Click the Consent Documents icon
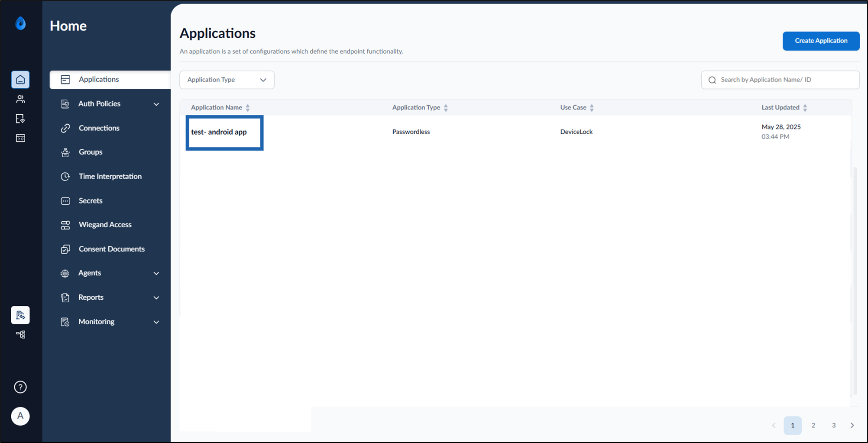The image size is (868, 443). pos(65,249)
